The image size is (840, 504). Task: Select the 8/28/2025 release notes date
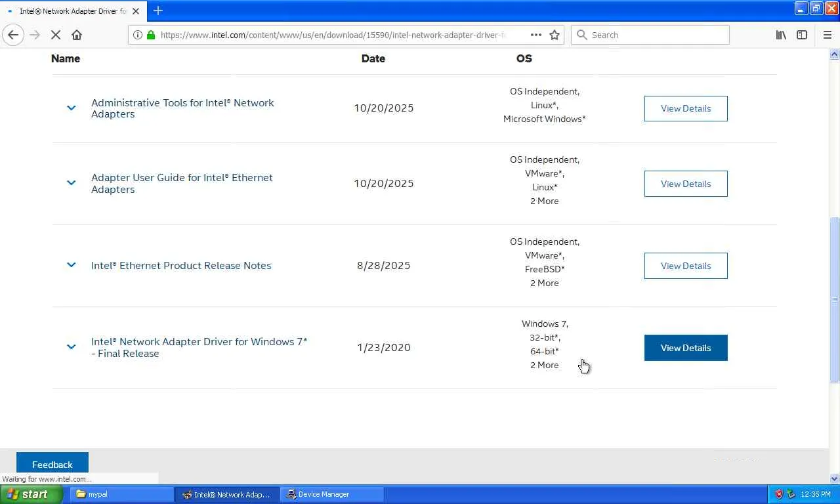point(384,266)
